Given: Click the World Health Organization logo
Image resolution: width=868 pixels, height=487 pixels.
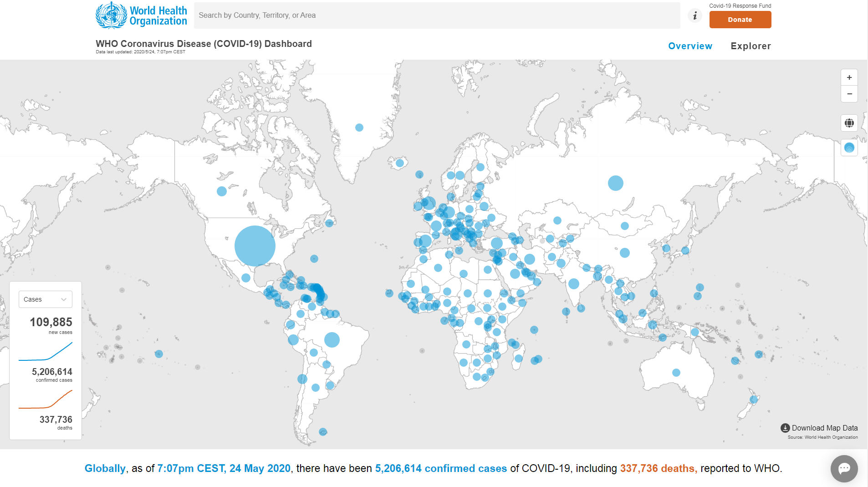Looking at the screenshot, I should point(141,15).
